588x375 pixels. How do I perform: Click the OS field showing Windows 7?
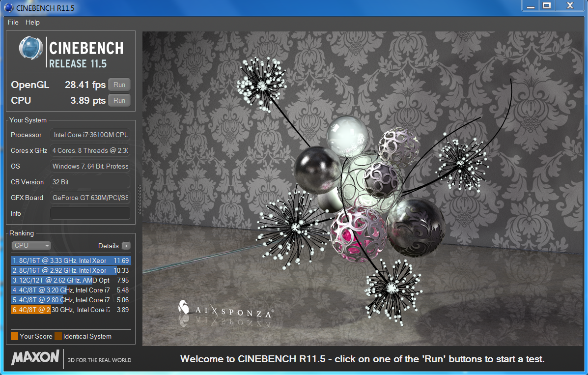[90, 166]
